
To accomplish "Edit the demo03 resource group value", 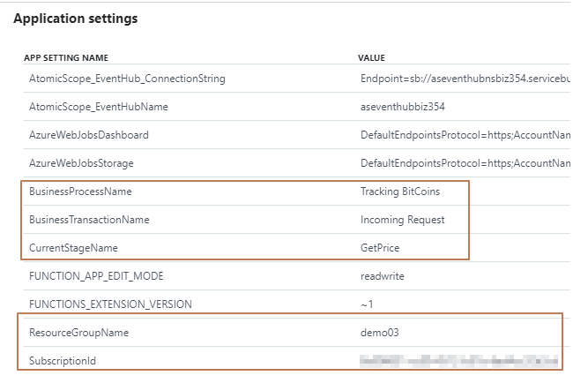I will point(379,333).
